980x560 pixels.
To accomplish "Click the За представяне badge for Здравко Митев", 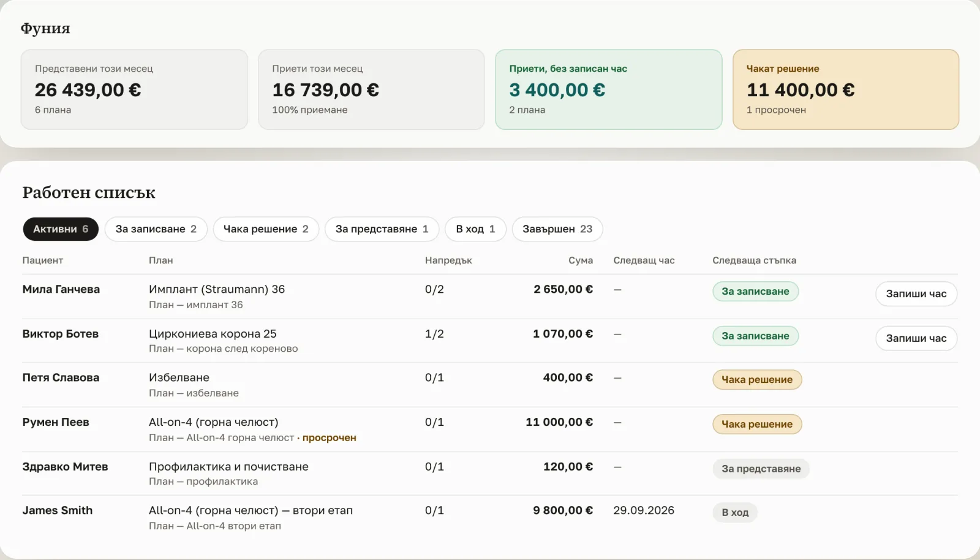I will (761, 469).
